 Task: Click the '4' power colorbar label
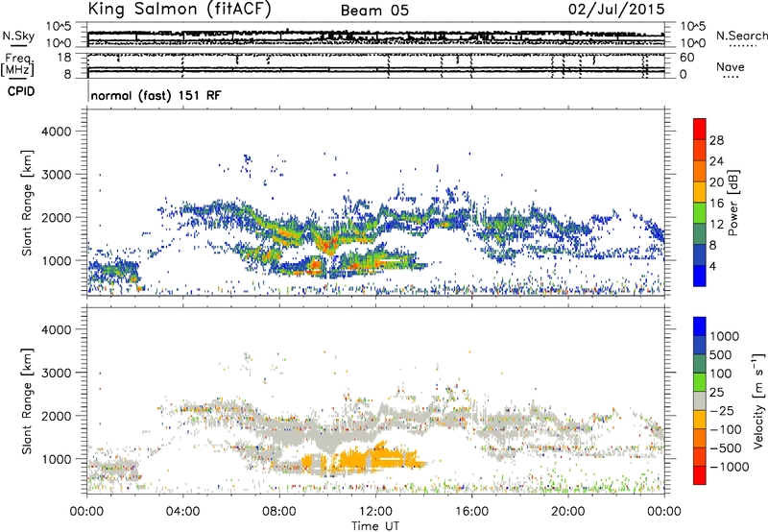pos(712,266)
